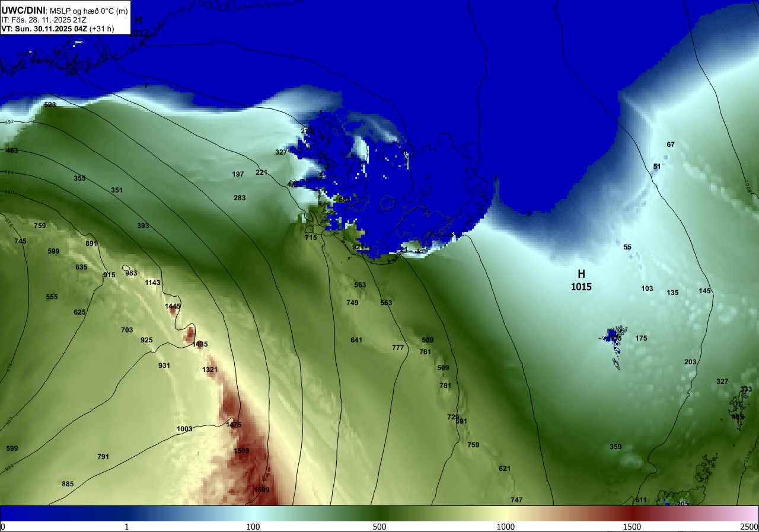Click the map value '393'
759x532 pixels.
[143, 226]
